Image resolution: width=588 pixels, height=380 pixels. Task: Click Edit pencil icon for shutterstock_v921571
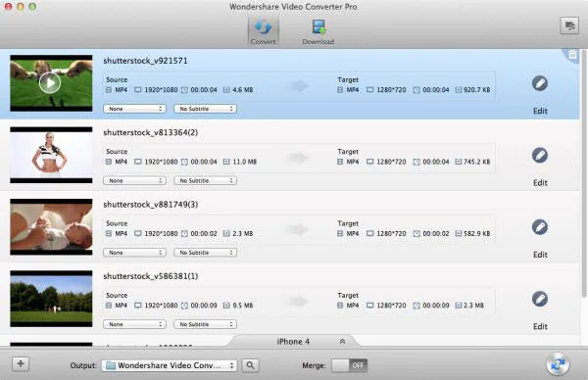[540, 83]
